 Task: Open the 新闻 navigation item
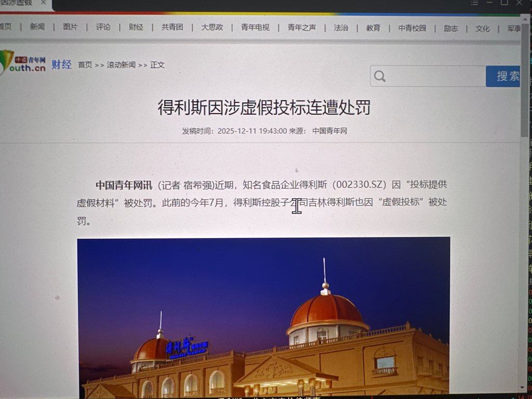click(37, 26)
